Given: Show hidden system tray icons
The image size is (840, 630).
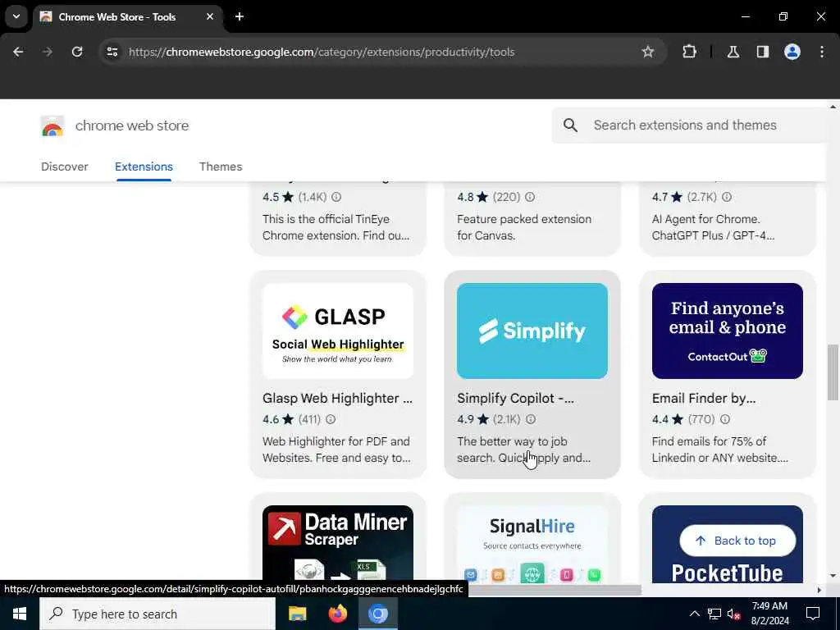Looking at the screenshot, I should click(x=694, y=614).
